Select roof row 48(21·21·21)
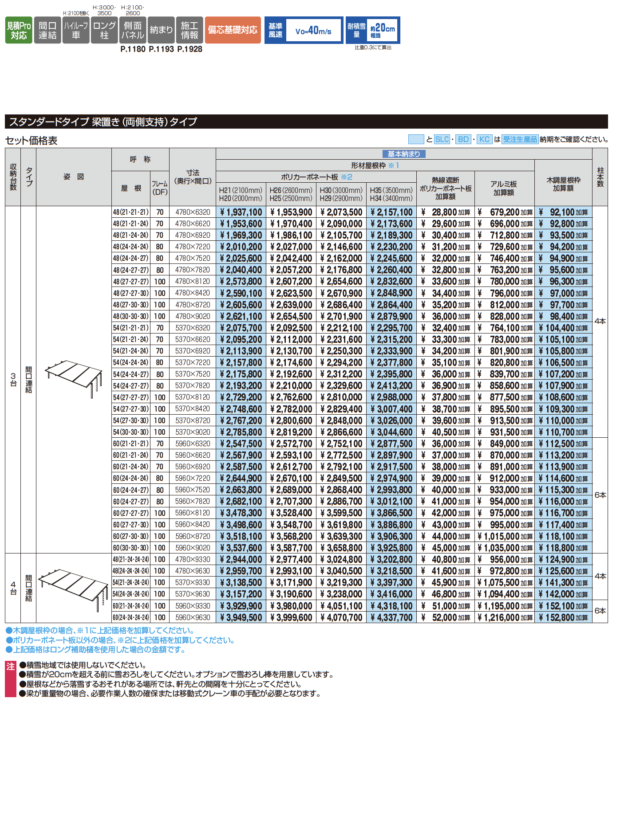 pyautogui.click(x=130, y=212)
